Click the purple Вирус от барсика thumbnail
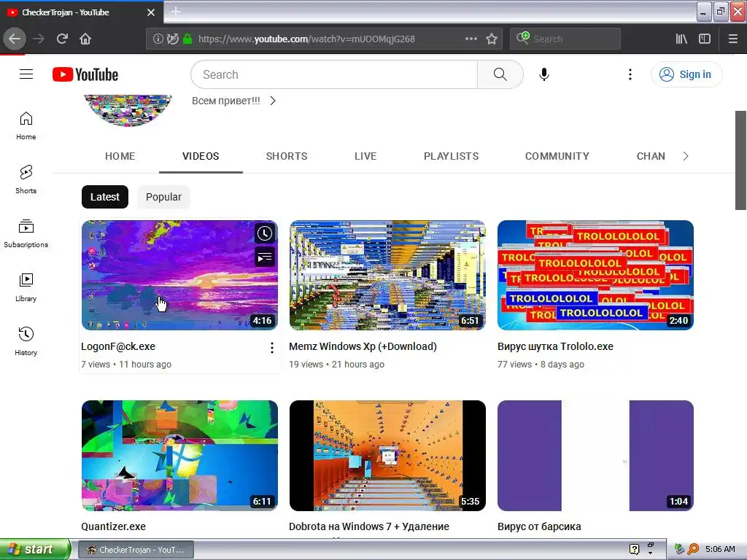Image resolution: width=747 pixels, height=560 pixels. (595, 456)
